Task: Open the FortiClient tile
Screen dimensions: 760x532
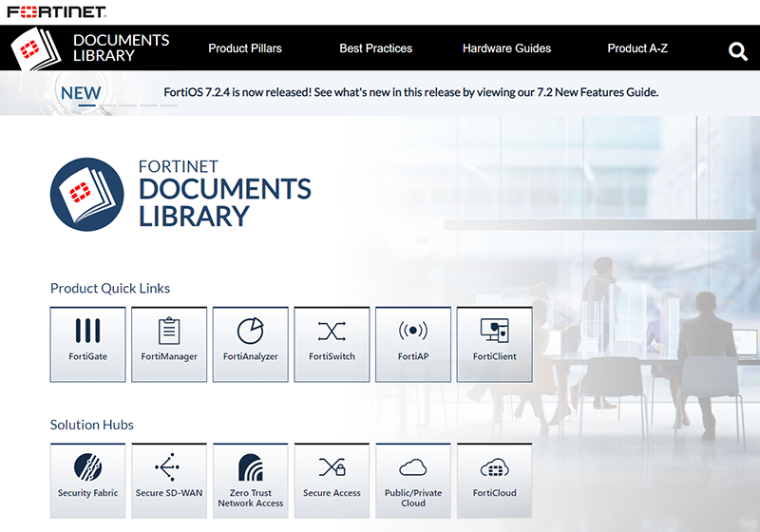Action: pos(495,345)
